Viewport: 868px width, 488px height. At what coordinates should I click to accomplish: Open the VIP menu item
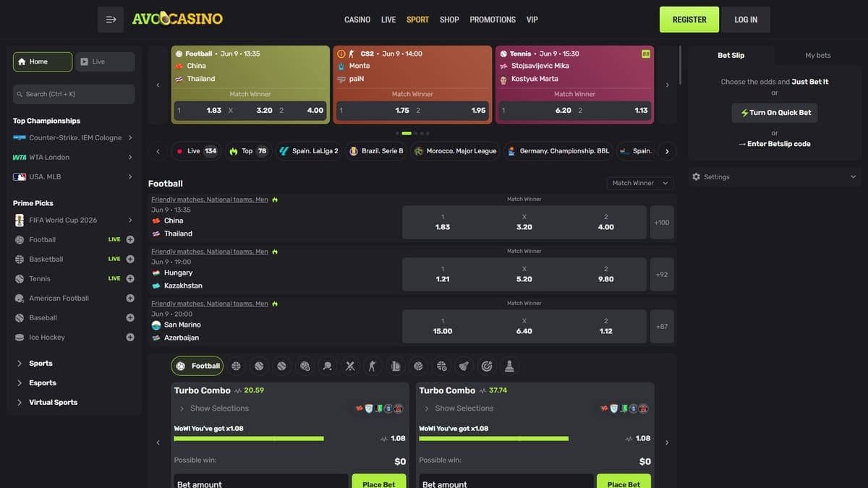point(532,20)
